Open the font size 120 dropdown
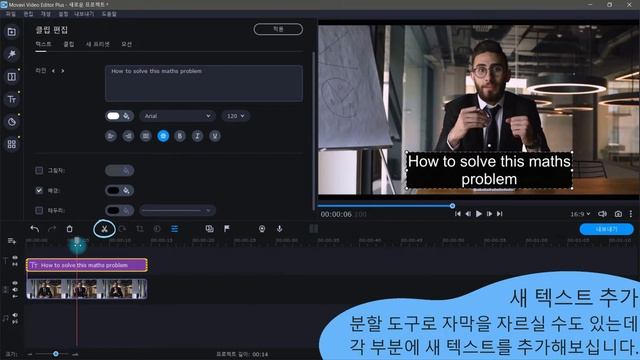 236,116
